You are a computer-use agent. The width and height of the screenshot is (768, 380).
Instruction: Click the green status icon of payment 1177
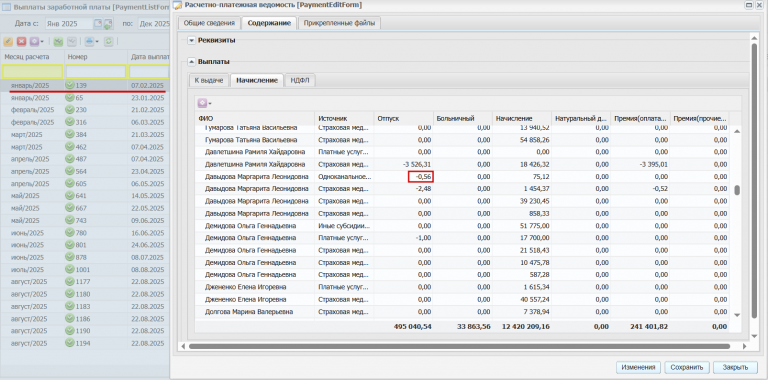pos(70,282)
